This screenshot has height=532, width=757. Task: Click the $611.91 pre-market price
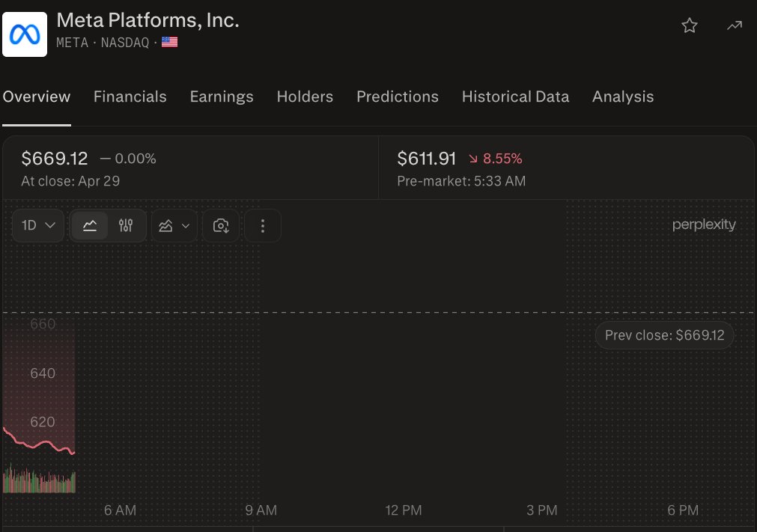(x=426, y=158)
